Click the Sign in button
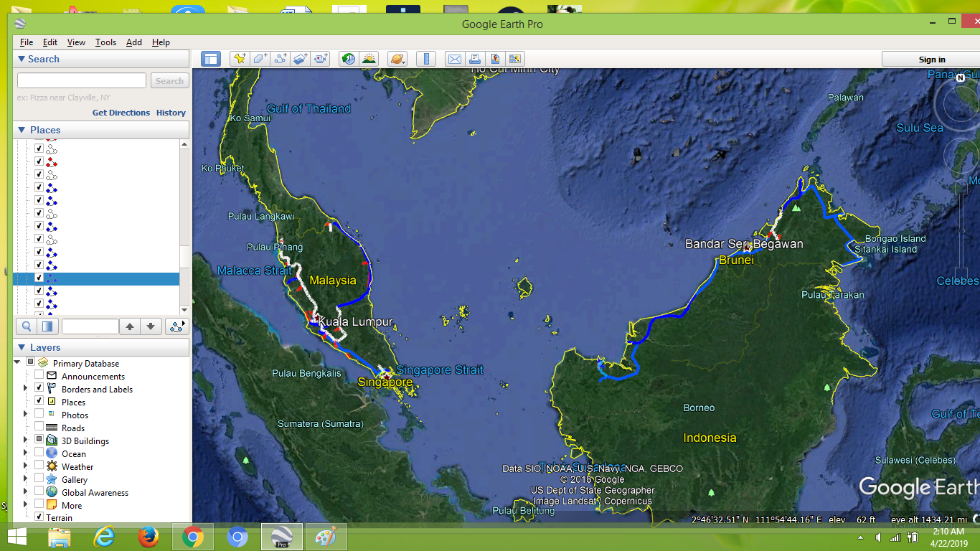This screenshot has height=551, width=980. [x=931, y=60]
